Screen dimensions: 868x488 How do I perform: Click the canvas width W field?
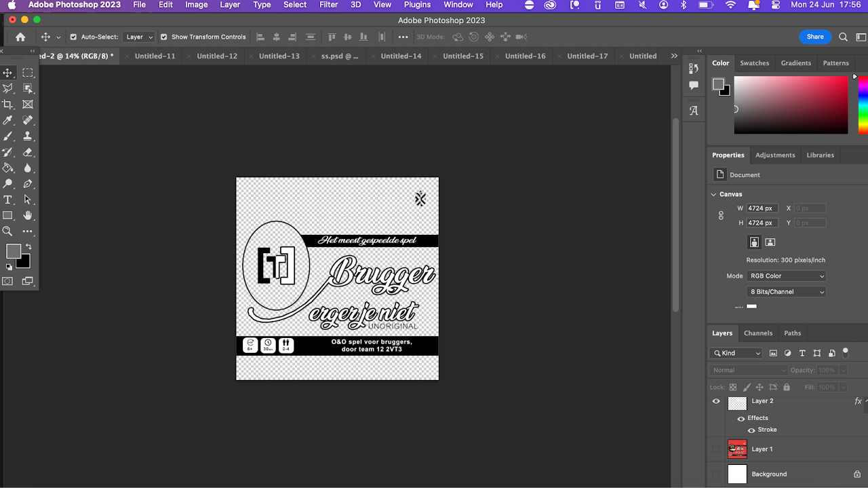[762, 208]
